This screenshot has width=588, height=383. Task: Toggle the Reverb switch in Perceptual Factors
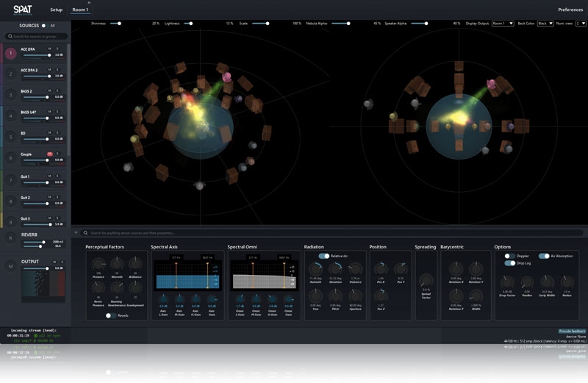(110, 315)
